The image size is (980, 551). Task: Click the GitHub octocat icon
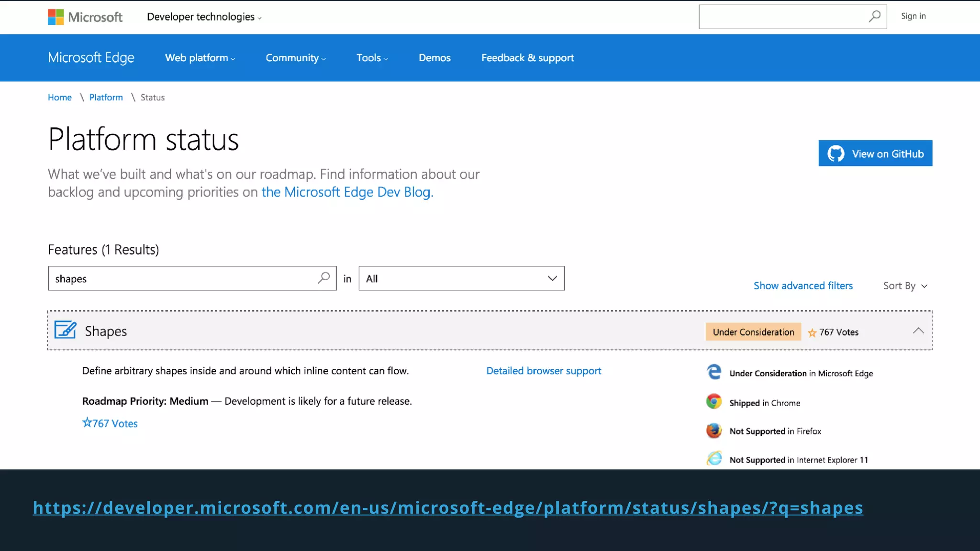[x=836, y=154]
